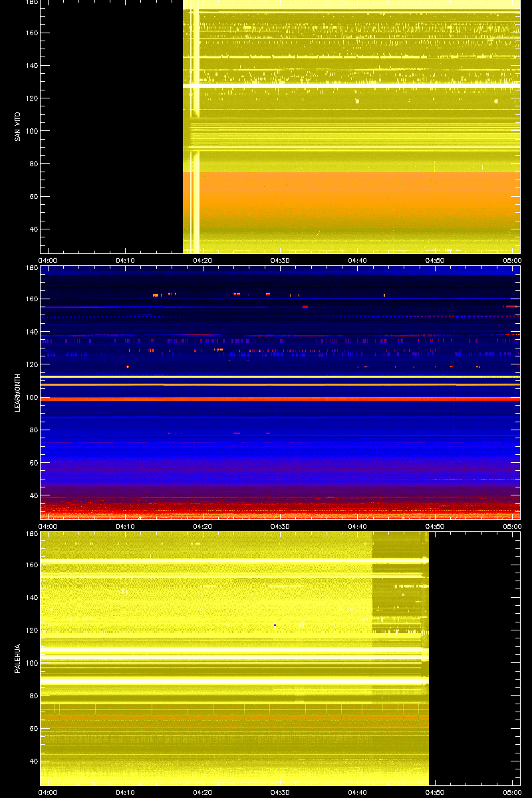The height and width of the screenshot is (798, 532).
Task: Pick 05:00 time tick below Palehua spectrogram
Action: coord(512,792)
